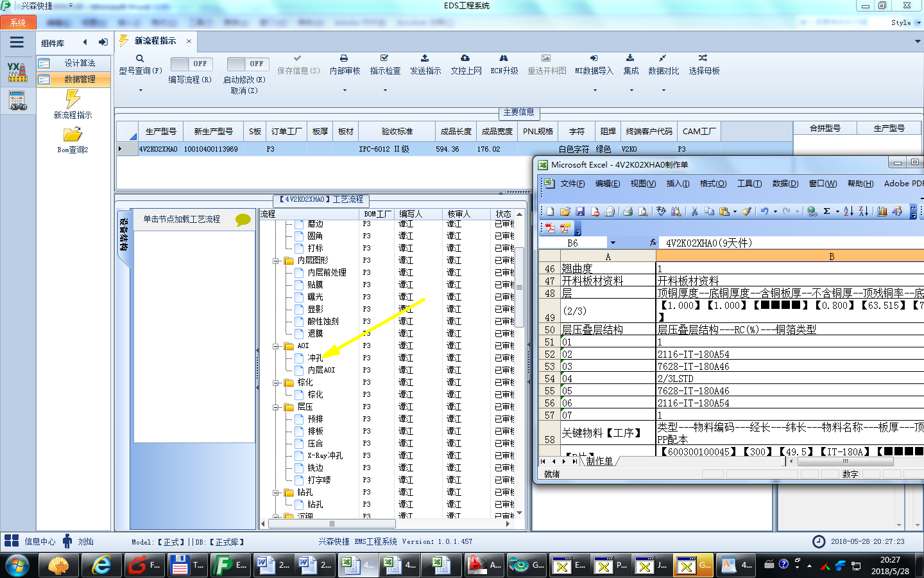Collapse AOI tree folder
The height and width of the screenshot is (578, 924).
click(276, 346)
